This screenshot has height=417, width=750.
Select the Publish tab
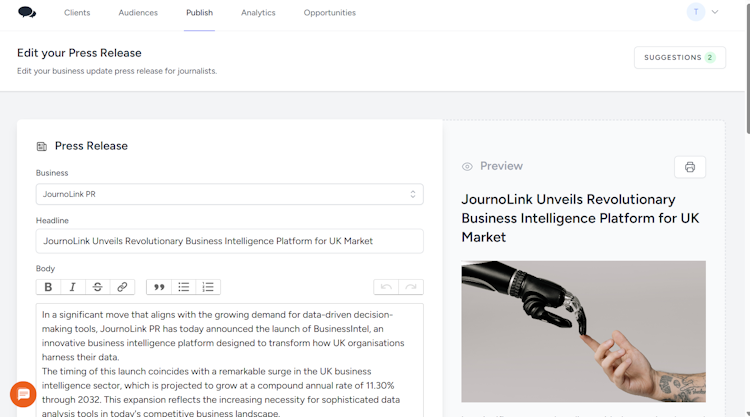tap(199, 13)
